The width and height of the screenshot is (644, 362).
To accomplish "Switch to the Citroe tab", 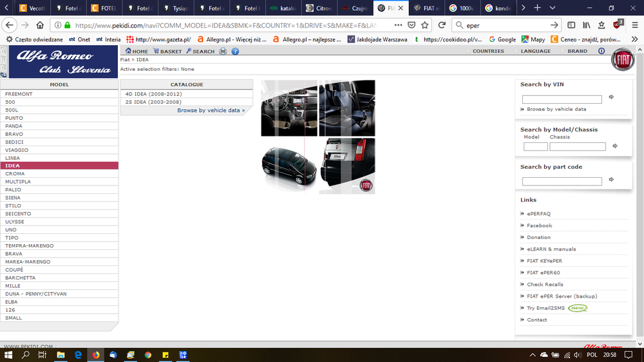I will (x=319, y=8).
